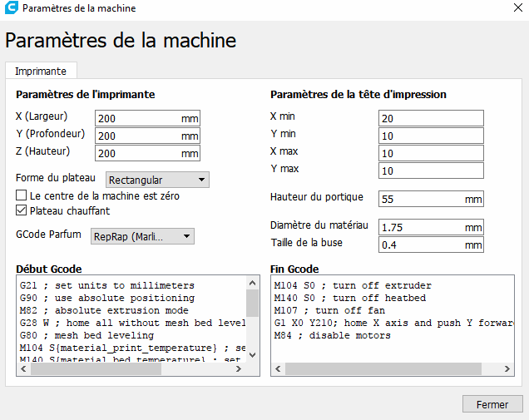Click Fin Gcode scroll left arrow
The image size is (529, 420).
pyautogui.click(x=278, y=368)
